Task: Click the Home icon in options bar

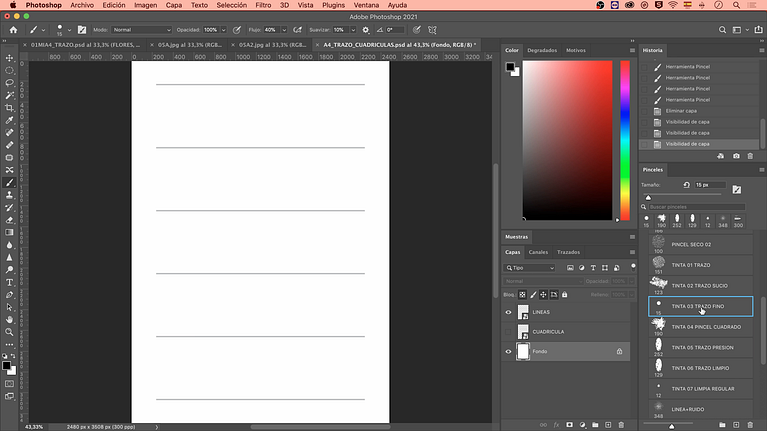Action: point(13,30)
